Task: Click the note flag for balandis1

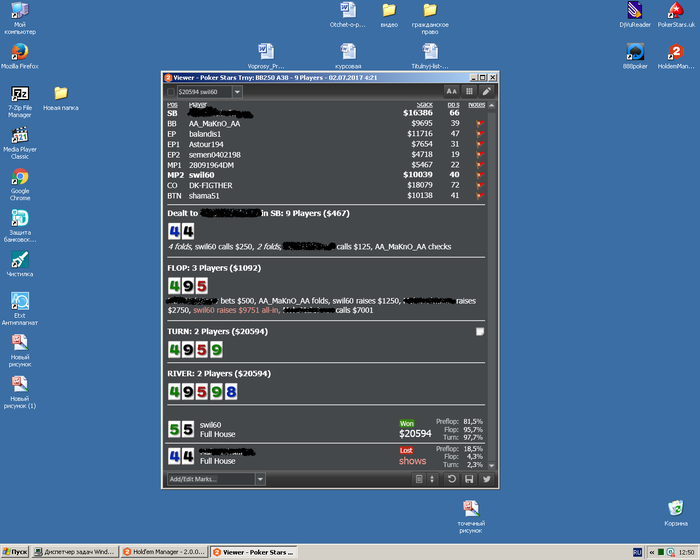Action: [480, 134]
